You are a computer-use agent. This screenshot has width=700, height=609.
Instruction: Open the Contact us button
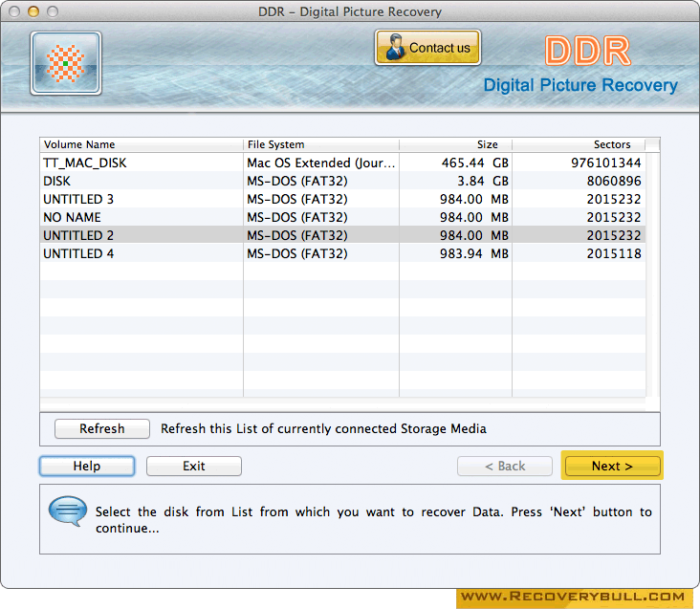point(427,47)
